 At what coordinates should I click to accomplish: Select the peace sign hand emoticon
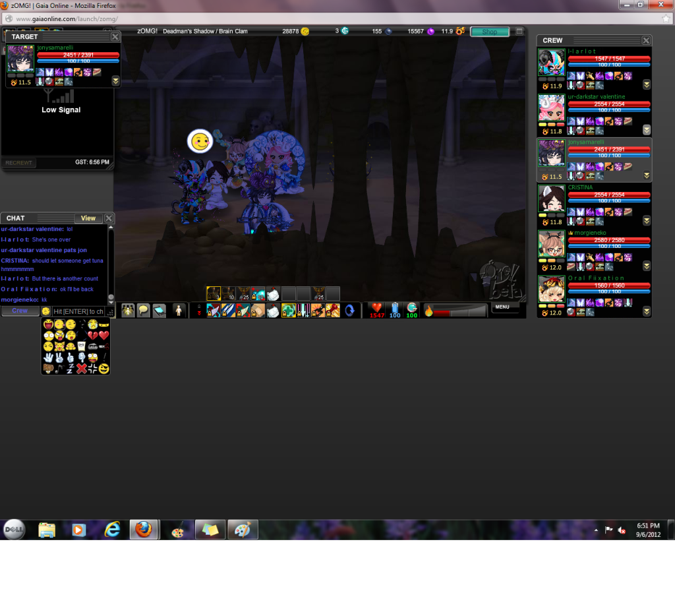59,357
